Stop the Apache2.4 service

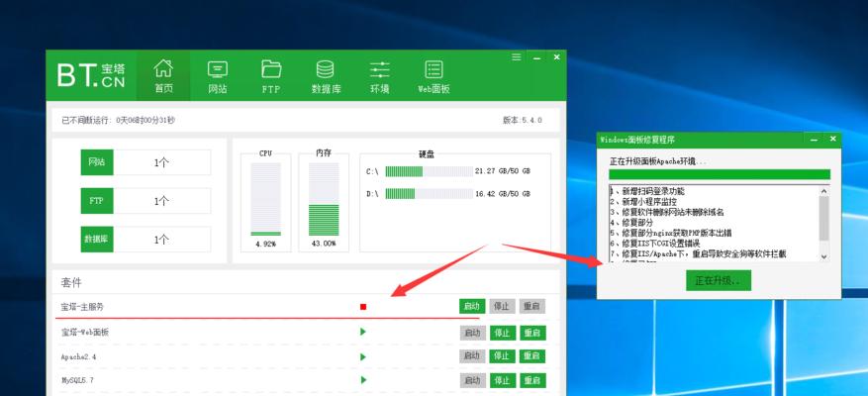[502, 356]
